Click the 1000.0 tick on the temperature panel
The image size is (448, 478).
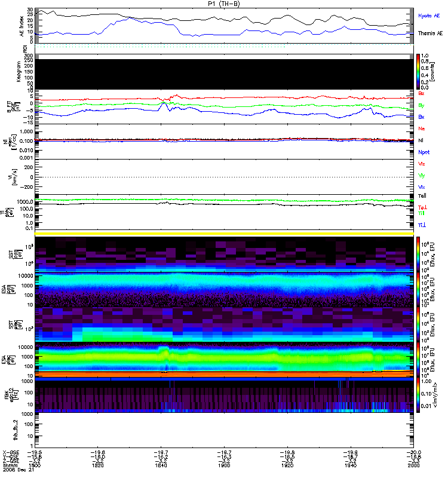click(x=25, y=202)
